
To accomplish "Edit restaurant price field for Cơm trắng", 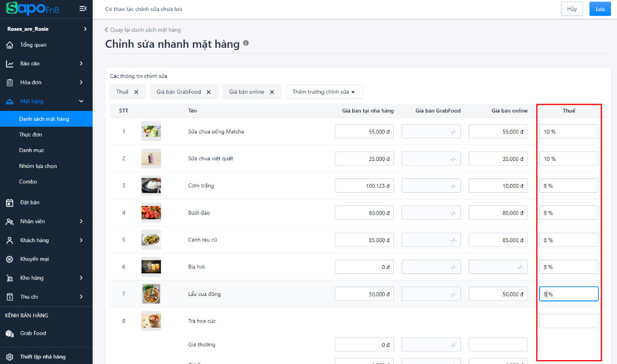I will point(364,186).
